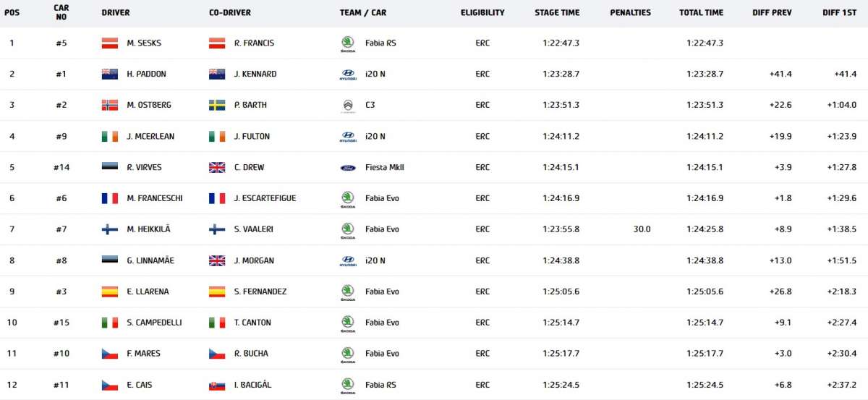Image resolution: width=868 pixels, height=400 pixels.
Task: Click the Citroen logo next to C3
Action: coord(348,106)
